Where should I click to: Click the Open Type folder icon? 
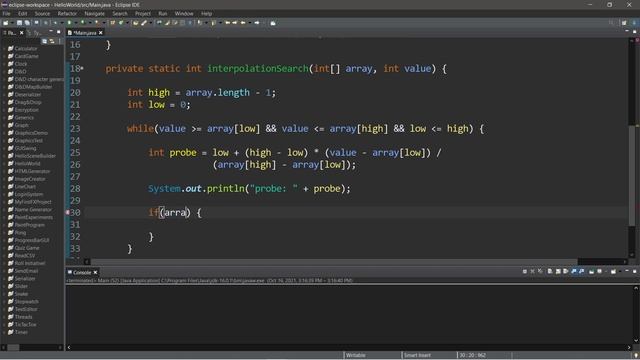point(135,23)
